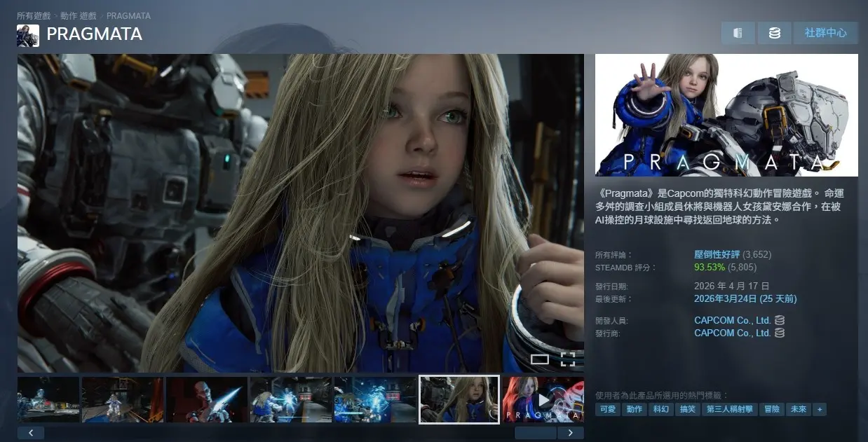Screen dimensions: 868x442
Task: Toggle theater mode rectangle icon on screenshot
Action: pyautogui.click(x=540, y=359)
